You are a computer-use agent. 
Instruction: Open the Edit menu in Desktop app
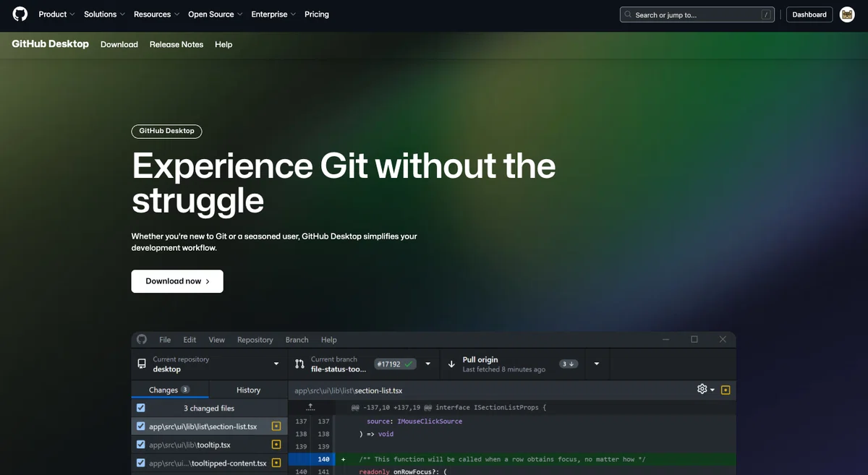point(190,340)
